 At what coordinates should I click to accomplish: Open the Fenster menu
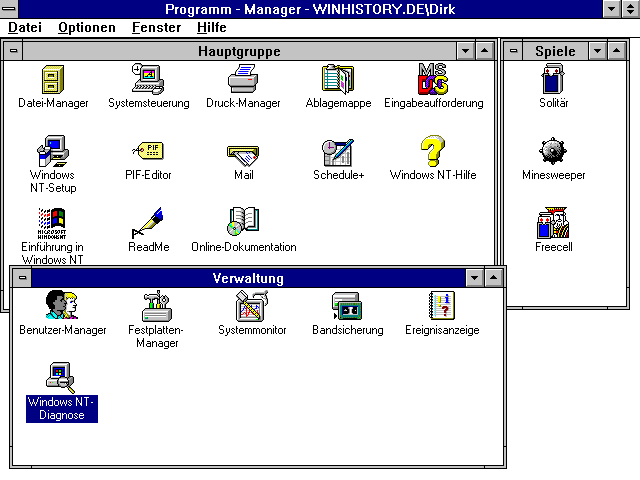point(156,27)
